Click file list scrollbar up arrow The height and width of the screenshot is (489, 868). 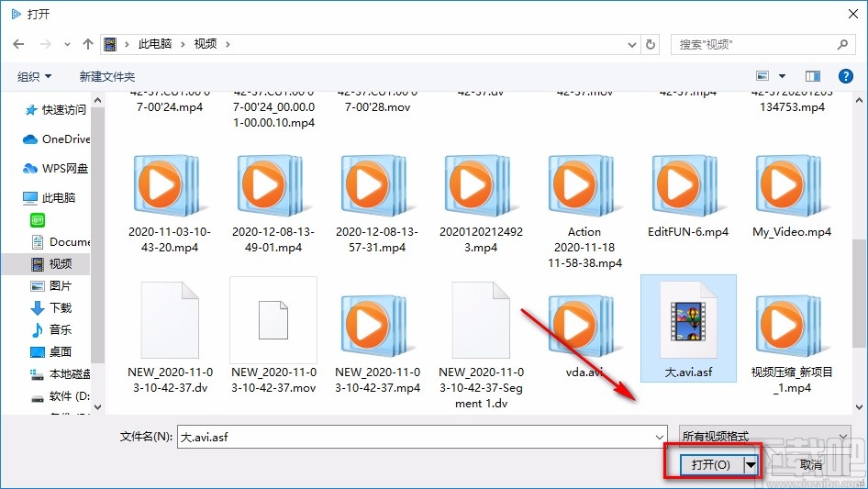click(859, 101)
